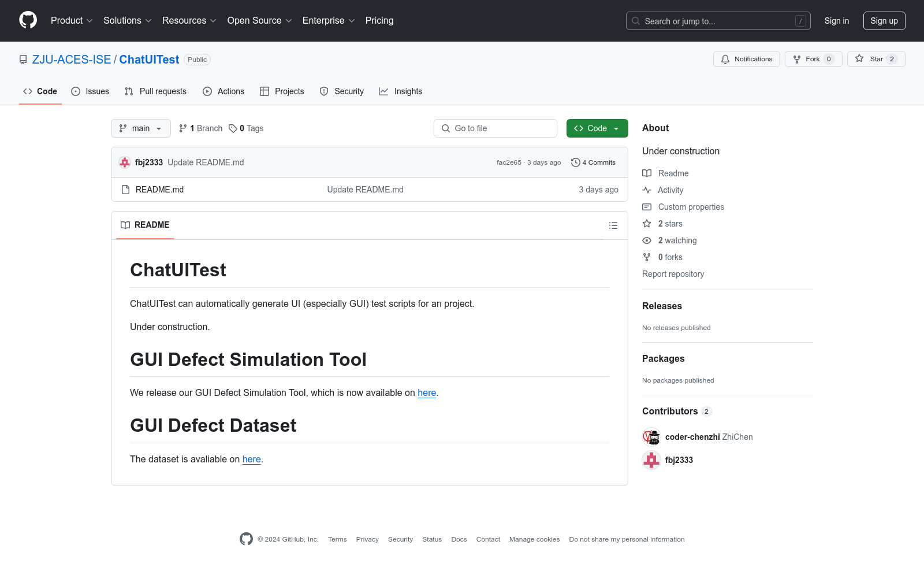This screenshot has width=924, height=578.
Task: Star the repository
Action: (876, 59)
